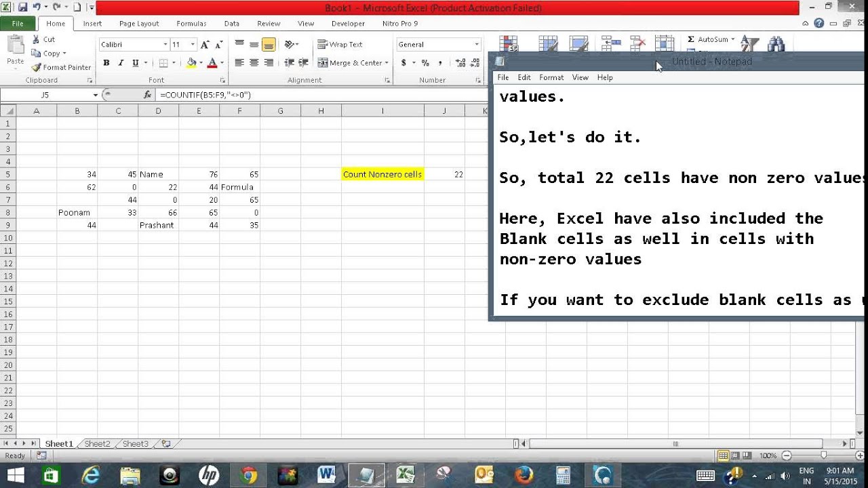This screenshot has height=488, width=868.
Task: Enable Middle Align vertical alignment
Action: point(254,45)
